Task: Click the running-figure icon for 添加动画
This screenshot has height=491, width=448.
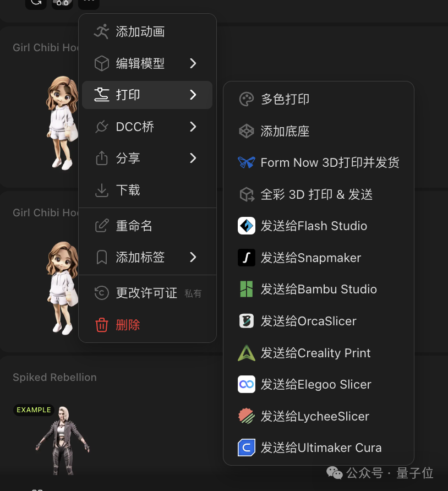Action: [x=101, y=31]
